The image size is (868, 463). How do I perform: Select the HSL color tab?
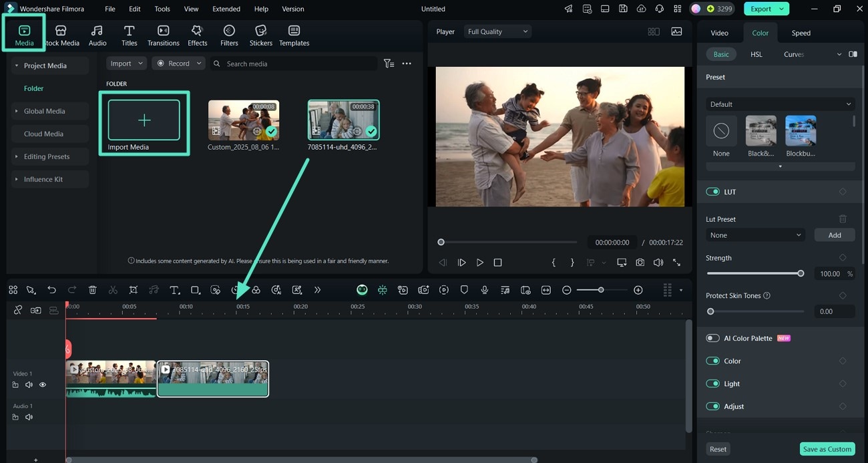click(x=756, y=54)
